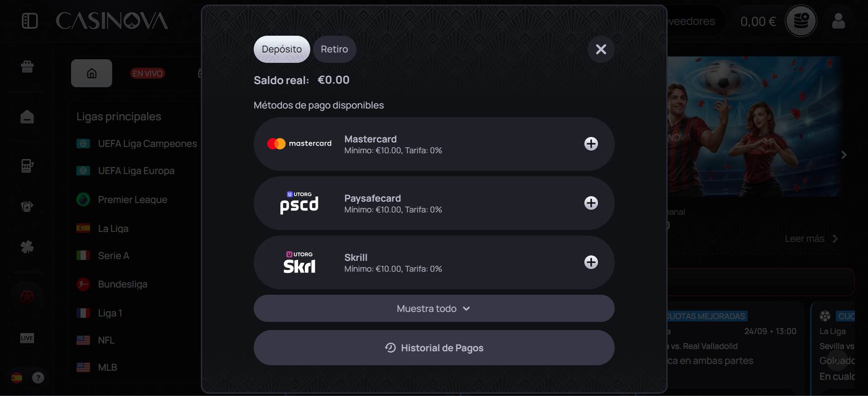Click the EN VIVO badge

pos(147,73)
